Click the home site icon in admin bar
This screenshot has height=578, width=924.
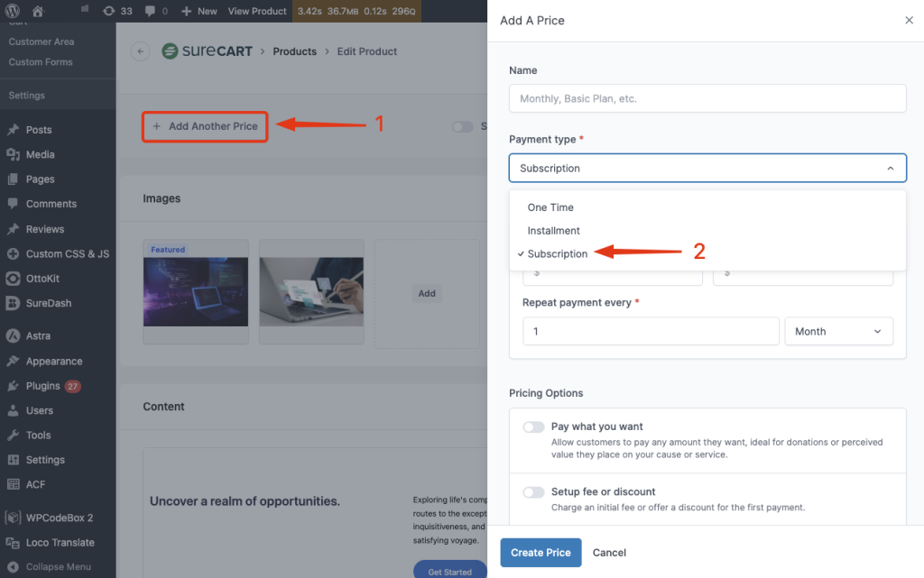(38, 11)
